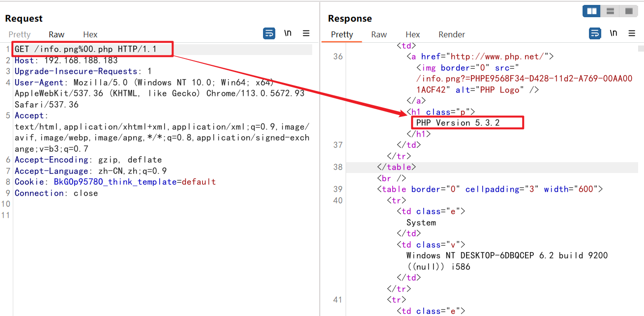Click 'Safari/537.36' in the User-Agent value
The image size is (644, 316).
(46, 105)
